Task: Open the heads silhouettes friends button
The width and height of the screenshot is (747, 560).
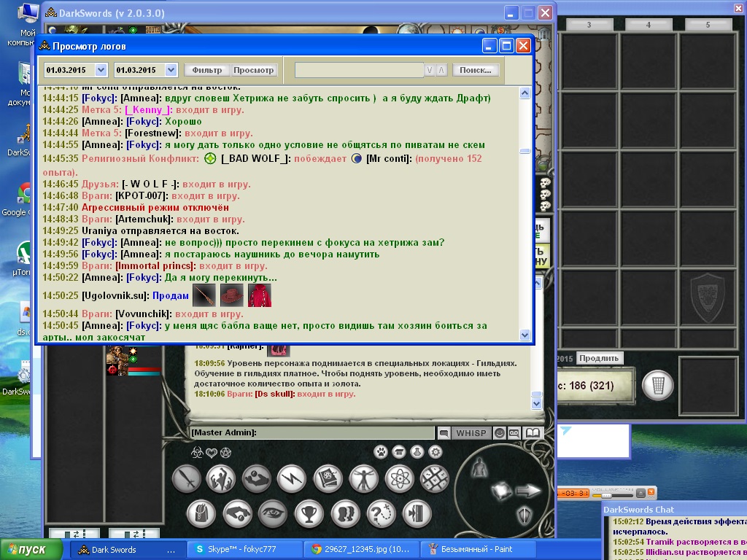Action: pyautogui.click(x=345, y=514)
